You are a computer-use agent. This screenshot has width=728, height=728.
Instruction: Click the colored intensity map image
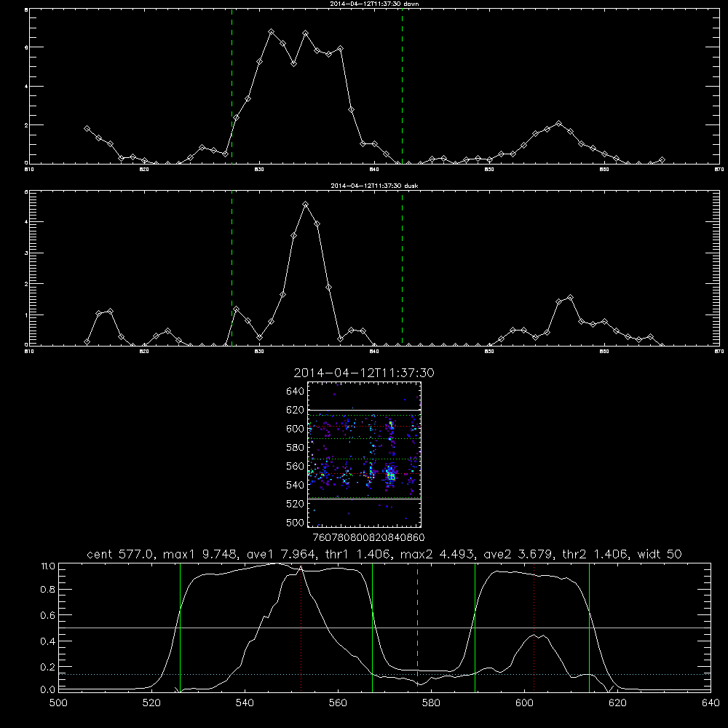coord(365,454)
